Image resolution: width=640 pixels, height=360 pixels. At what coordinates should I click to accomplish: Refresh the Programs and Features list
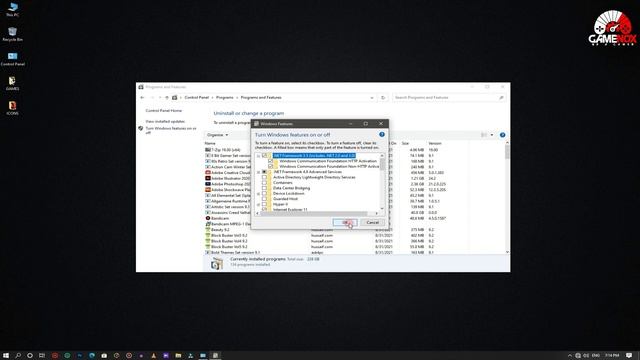tap(383, 98)
